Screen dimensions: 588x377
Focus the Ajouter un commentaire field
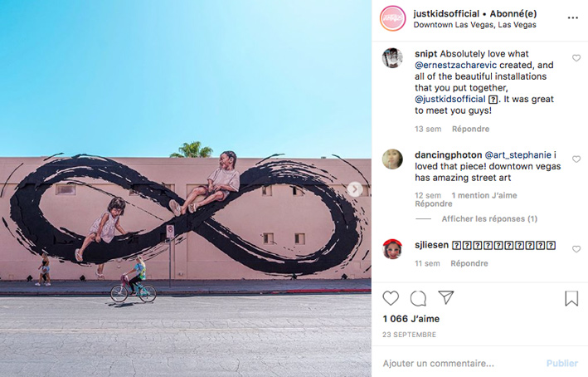[461, 364]
